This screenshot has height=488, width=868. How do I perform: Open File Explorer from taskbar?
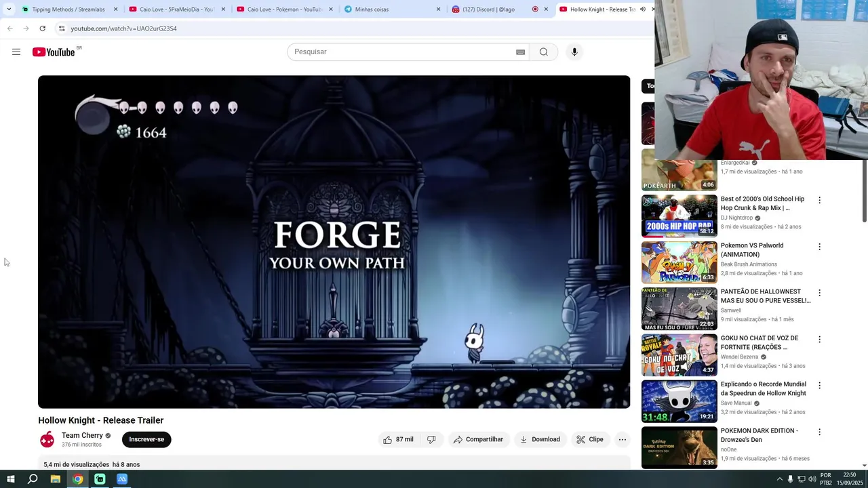click(55, 479)
